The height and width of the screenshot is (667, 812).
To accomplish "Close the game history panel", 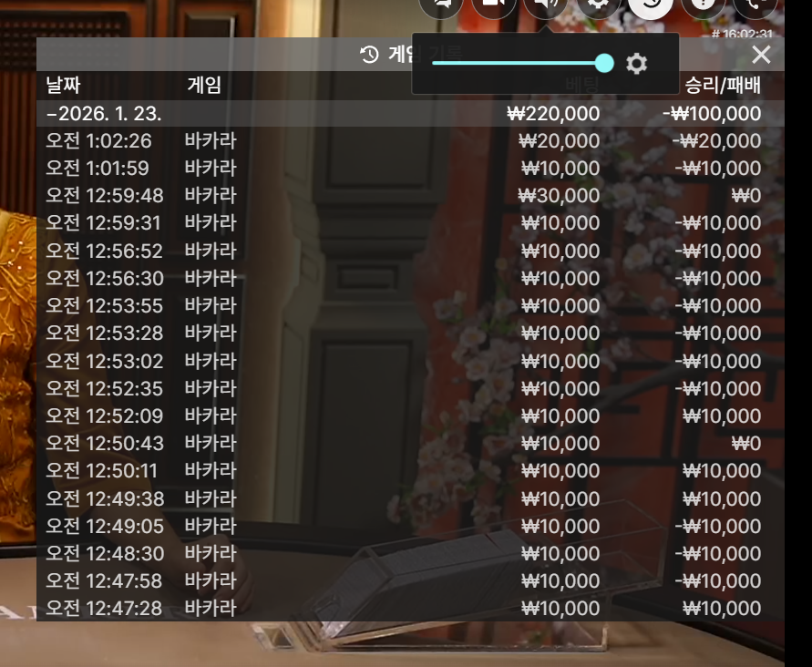I will pos(761,55).
